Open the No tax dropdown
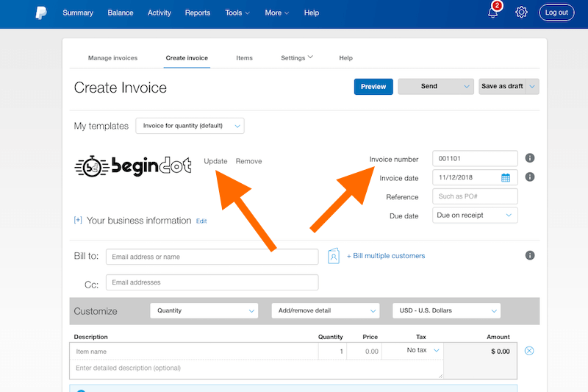The image size is (588, 392). tap(423, 350)
